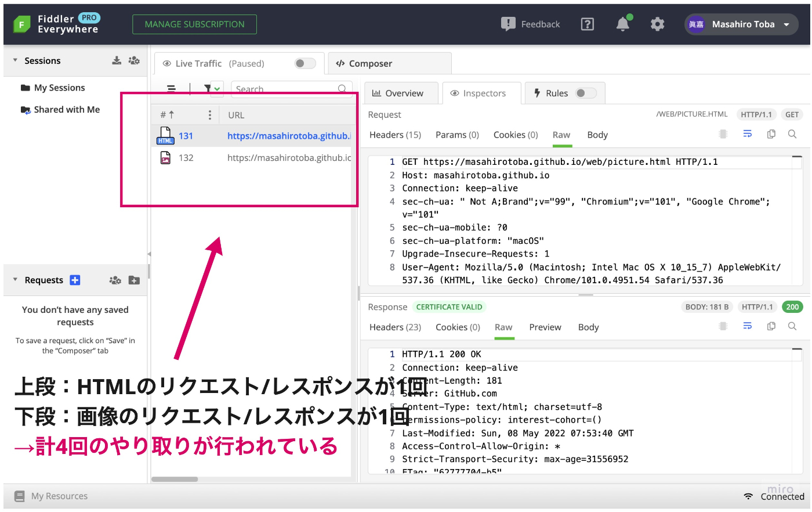Viewport: 812px width, 512px height.
Task: Click the My Sessions folder icon
Action: tap(26, 88)
